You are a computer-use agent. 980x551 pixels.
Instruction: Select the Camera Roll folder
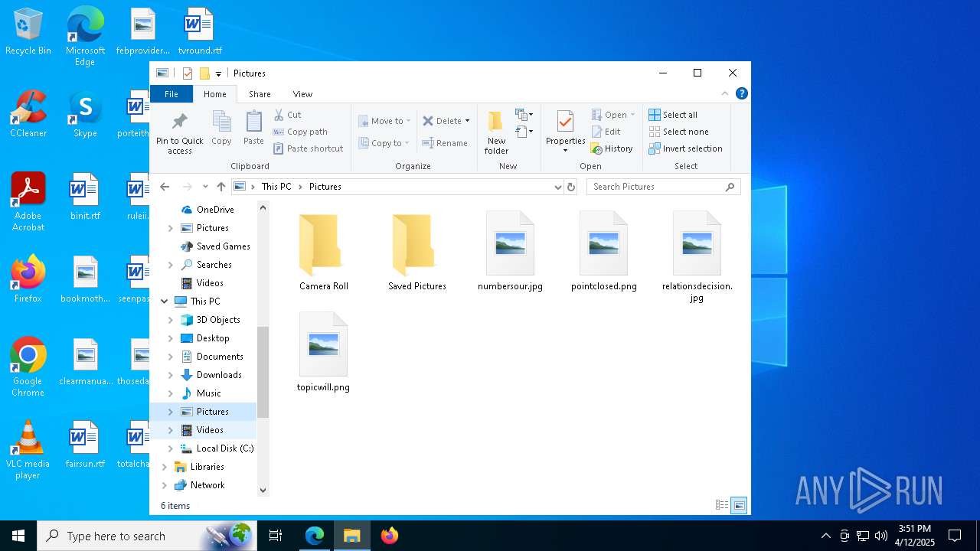coord(324,253)
